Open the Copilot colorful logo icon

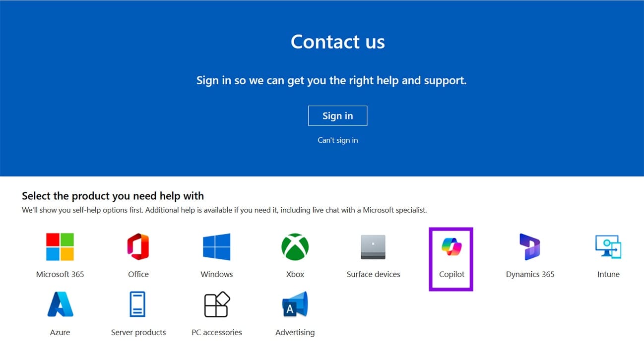coord(451,247)
